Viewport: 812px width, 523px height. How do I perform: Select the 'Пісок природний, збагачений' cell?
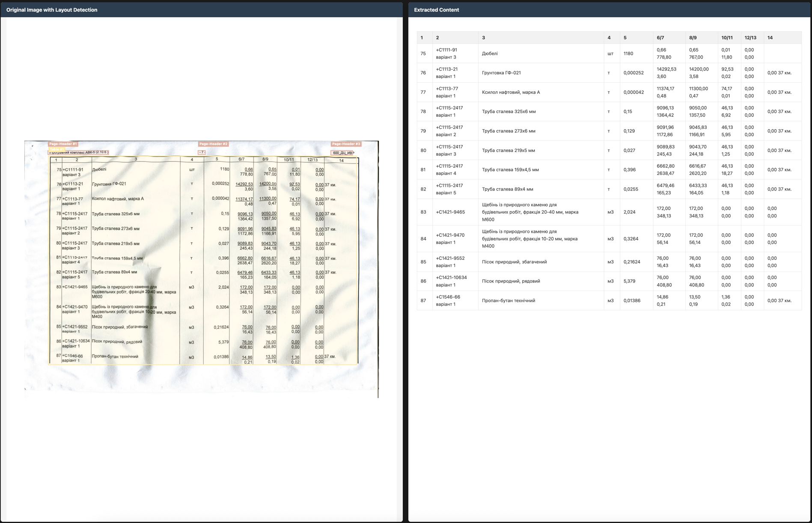(514, 262)
